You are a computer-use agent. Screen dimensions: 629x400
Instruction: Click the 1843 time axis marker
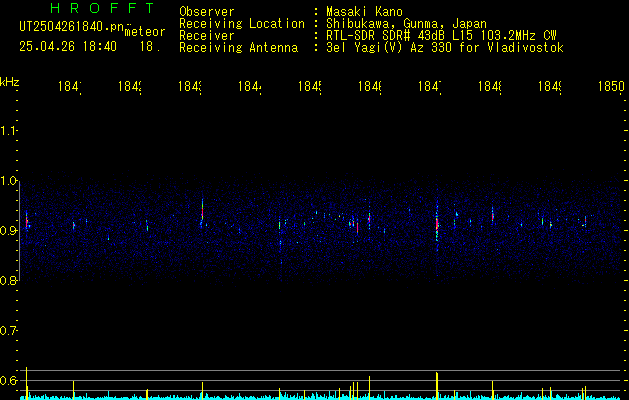pos(190,86)
